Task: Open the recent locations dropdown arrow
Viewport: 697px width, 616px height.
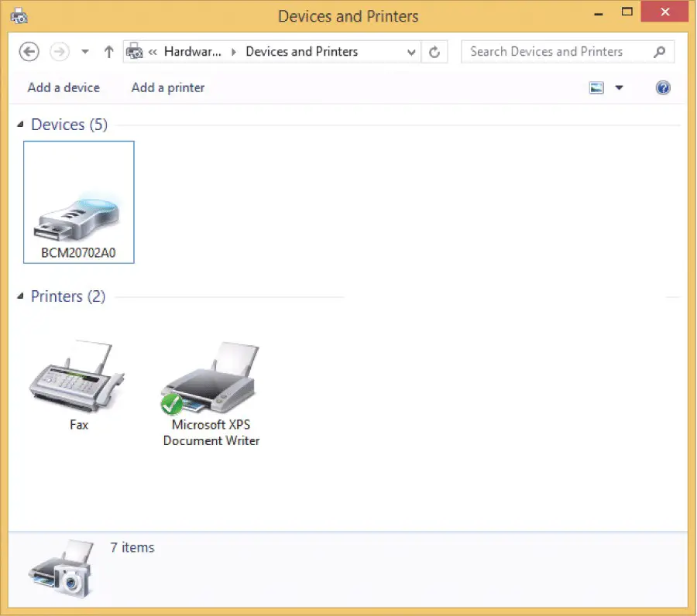Action: (x=85, y=52)
